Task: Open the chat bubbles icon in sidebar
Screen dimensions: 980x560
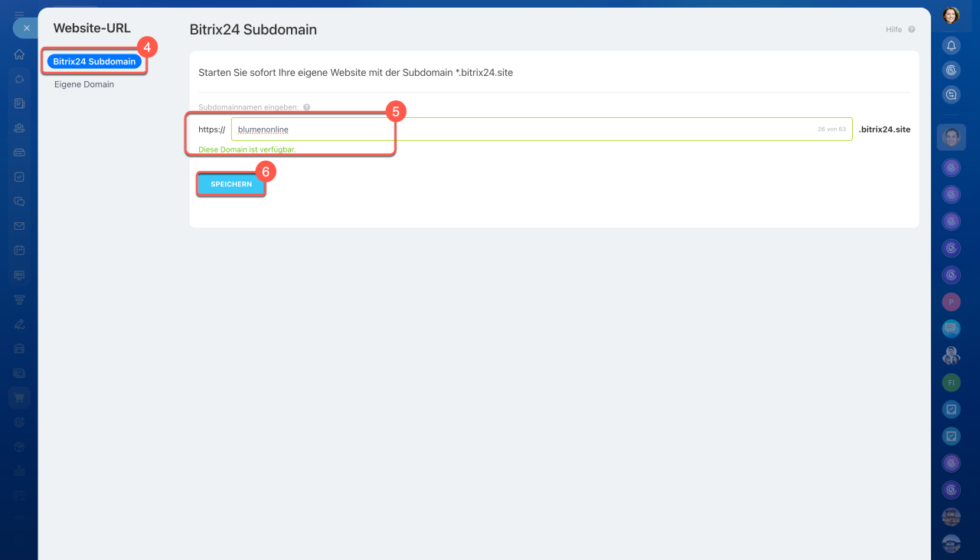Action: pos(19,201)
